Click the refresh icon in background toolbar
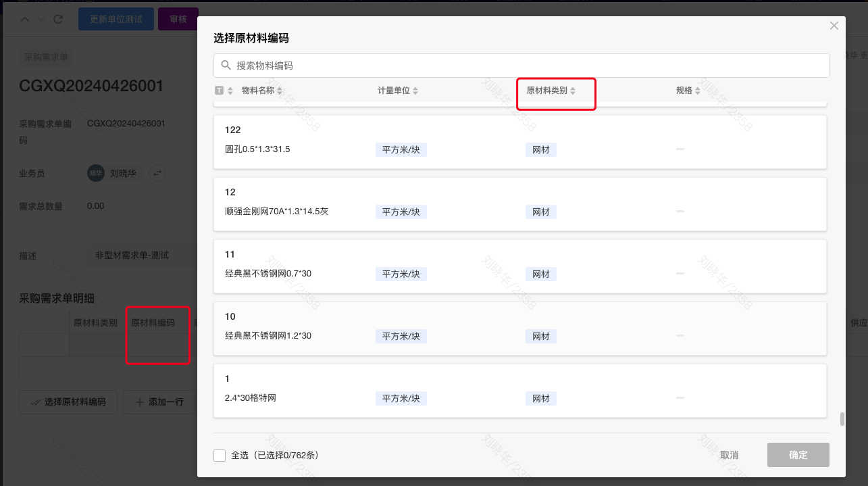868x486 pixels. (x=58, y=20)
